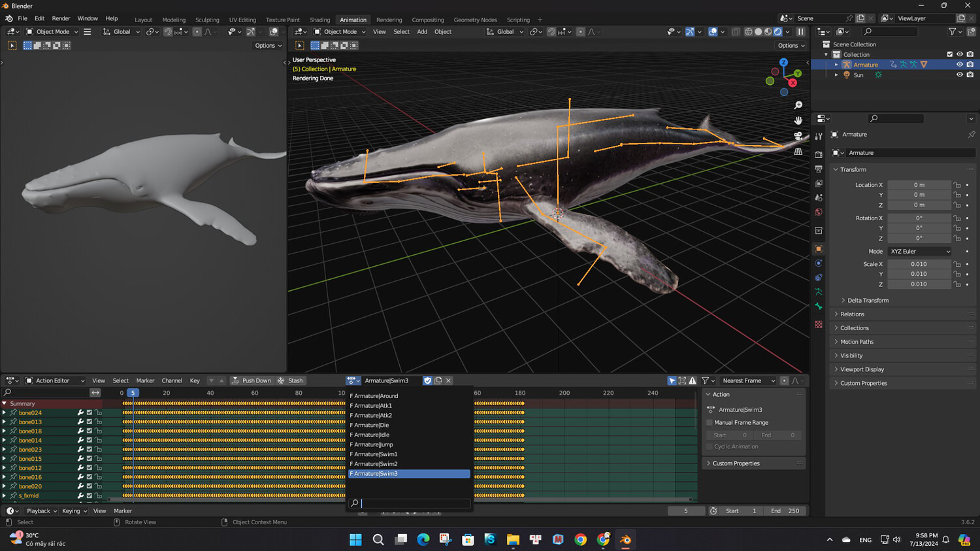Click the Push Down button
The image size is (980, 551).
(252, 380)
